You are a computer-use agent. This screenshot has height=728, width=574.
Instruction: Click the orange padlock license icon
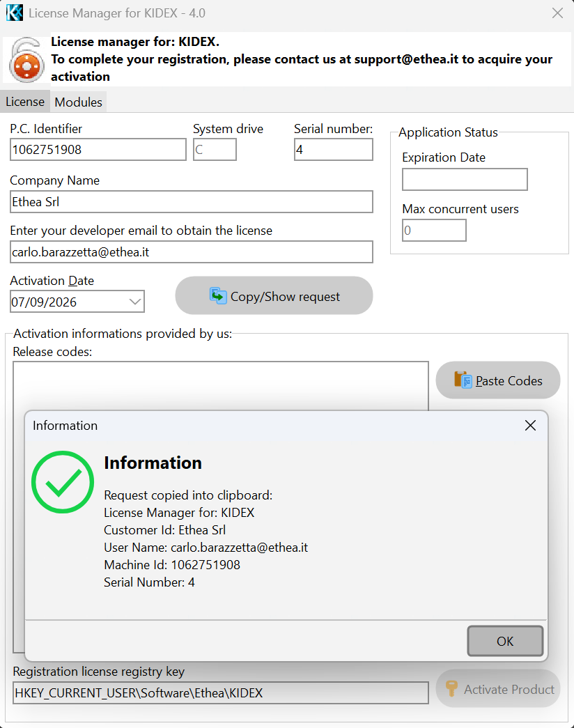pos(26,60)
